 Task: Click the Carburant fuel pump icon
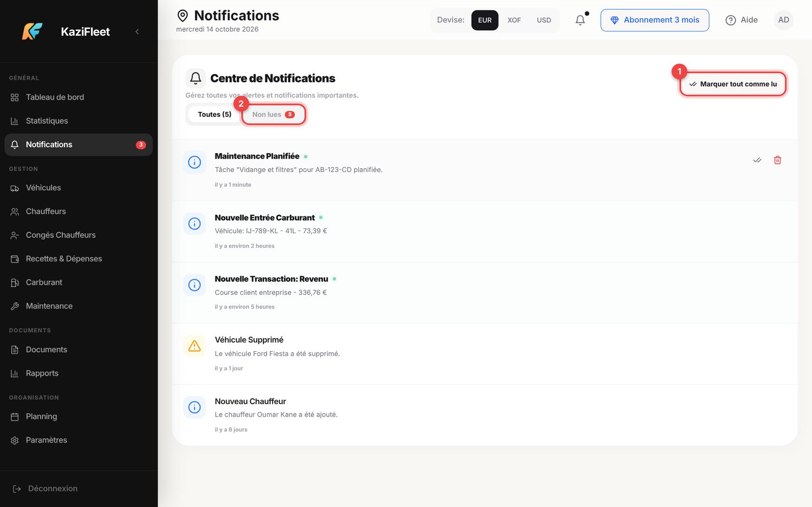(15, 282)
